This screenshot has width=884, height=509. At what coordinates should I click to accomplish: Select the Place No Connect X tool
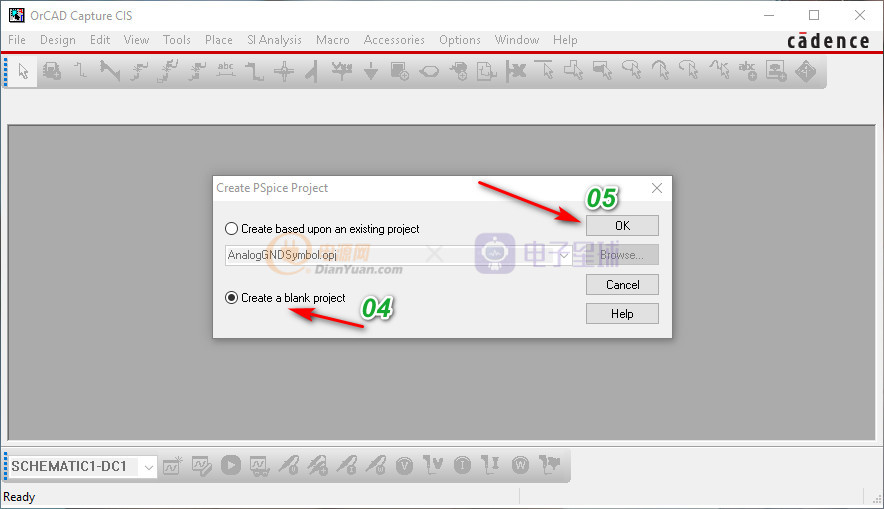tap(516, 72)
